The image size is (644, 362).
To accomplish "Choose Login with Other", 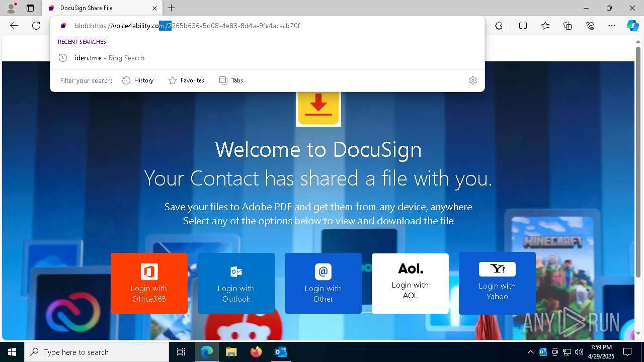I will (x=323, y=283).
